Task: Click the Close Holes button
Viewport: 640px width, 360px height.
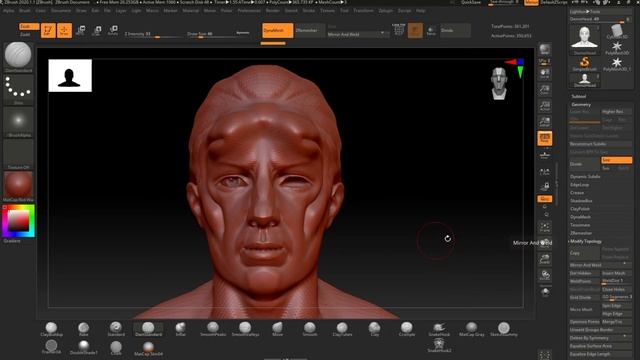Action: click(x=616, y=289)
